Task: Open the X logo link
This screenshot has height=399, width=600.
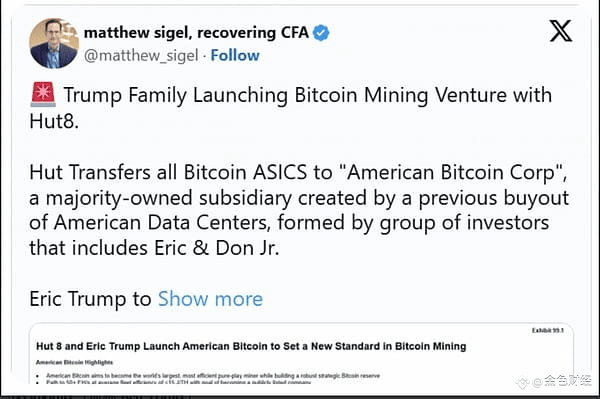Action: click(x=561, y=31)
